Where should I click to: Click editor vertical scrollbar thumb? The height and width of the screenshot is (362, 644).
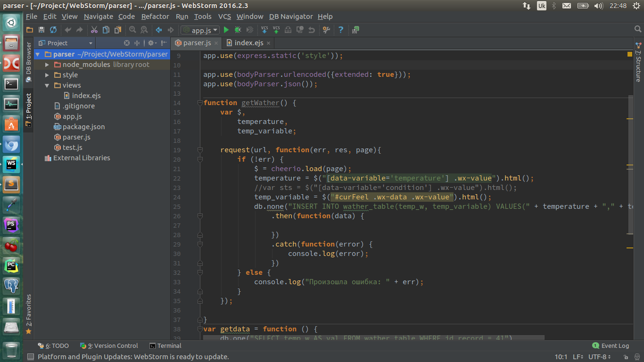point(631,164)
